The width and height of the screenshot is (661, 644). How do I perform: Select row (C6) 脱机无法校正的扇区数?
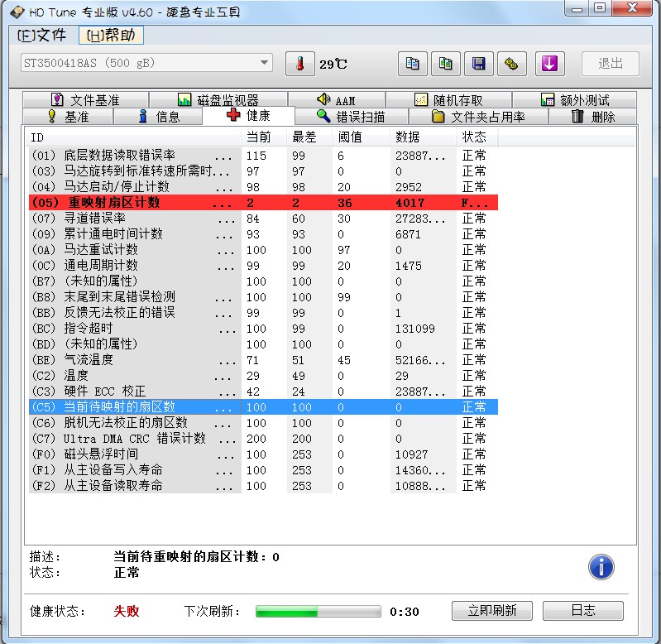(x=263, y=423)
